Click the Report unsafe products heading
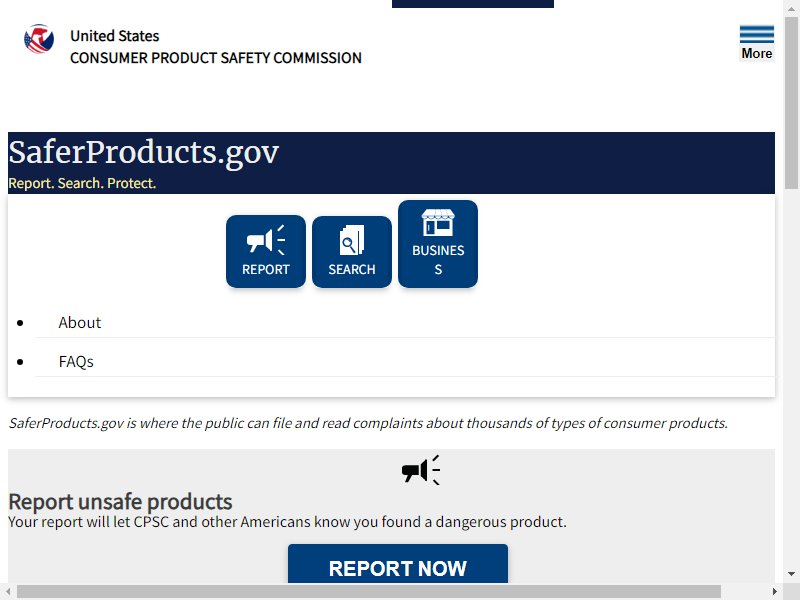 click(x=120, y=502)
